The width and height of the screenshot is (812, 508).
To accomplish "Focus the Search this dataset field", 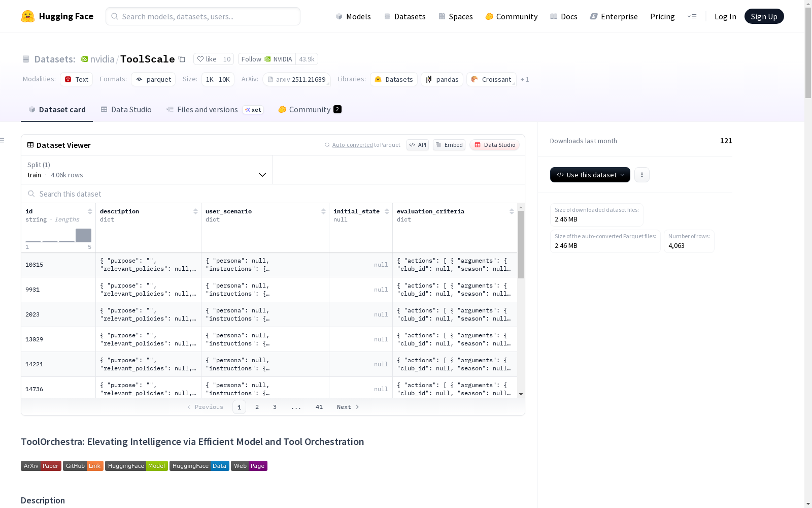I will (x=273, y=194).
